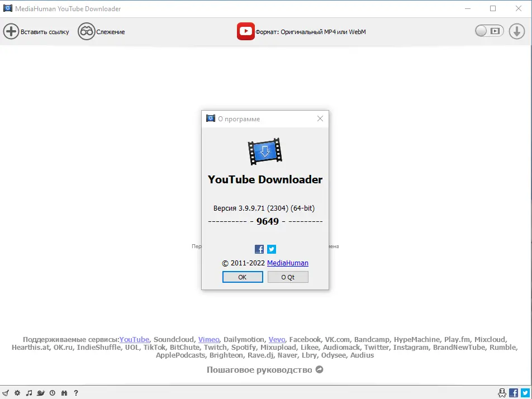Viewport: 532px width, 399px height.
Task: Minimize the MediaHuman YouTube Downloader window
Action: [x=468, y=8]
